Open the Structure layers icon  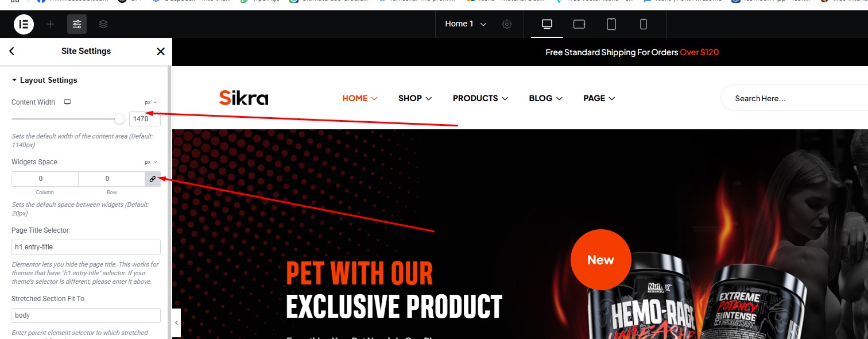coord(103,24)
